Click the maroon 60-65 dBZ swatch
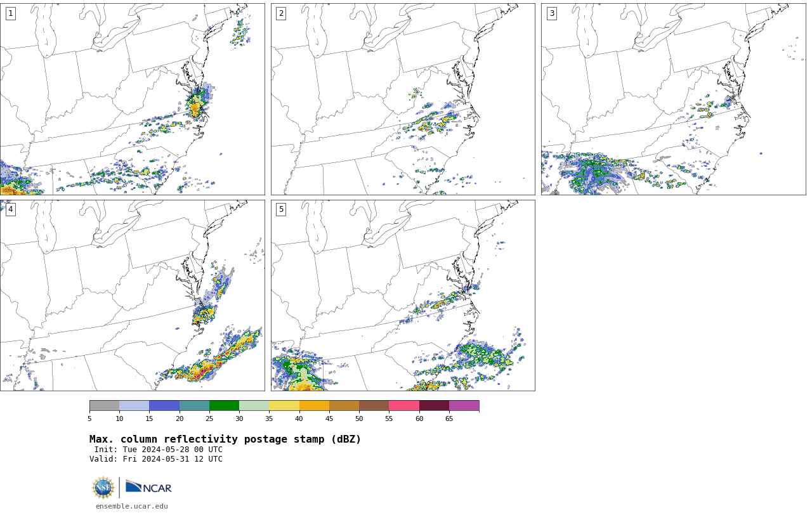This screenshot has width=812, height=513. (x=434, y=406)
